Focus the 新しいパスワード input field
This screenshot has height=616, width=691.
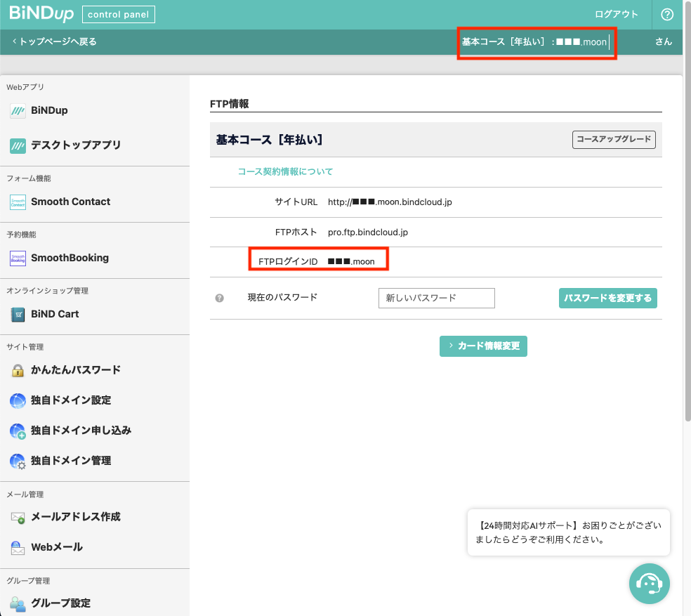click(x=436, y=298)
